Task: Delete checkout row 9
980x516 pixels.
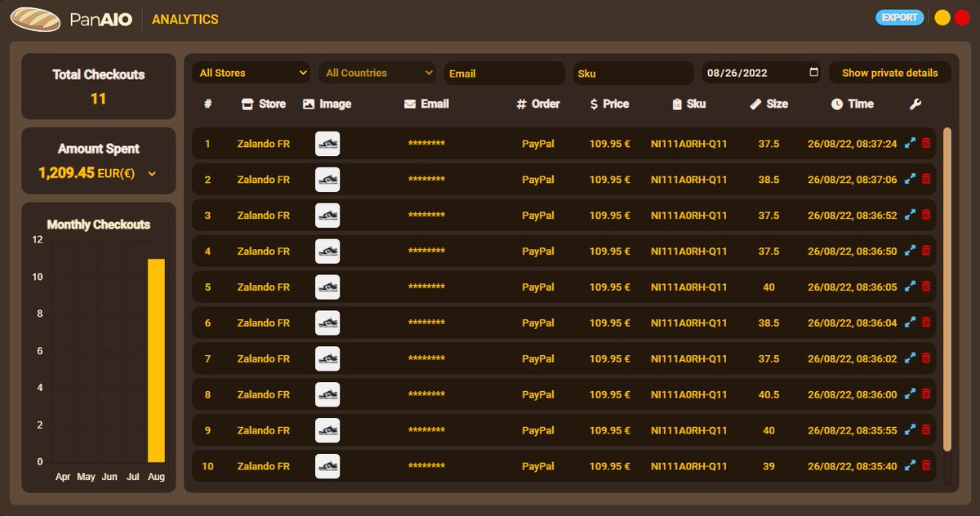Action: pos(926,430)
